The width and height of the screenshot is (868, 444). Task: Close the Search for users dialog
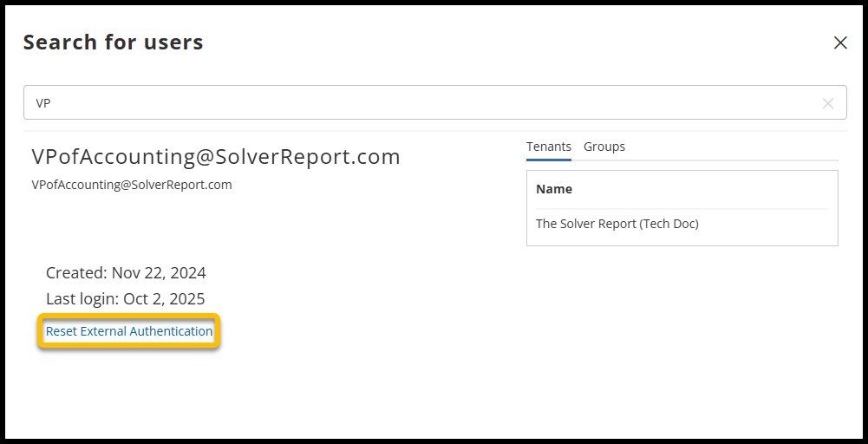839,42
